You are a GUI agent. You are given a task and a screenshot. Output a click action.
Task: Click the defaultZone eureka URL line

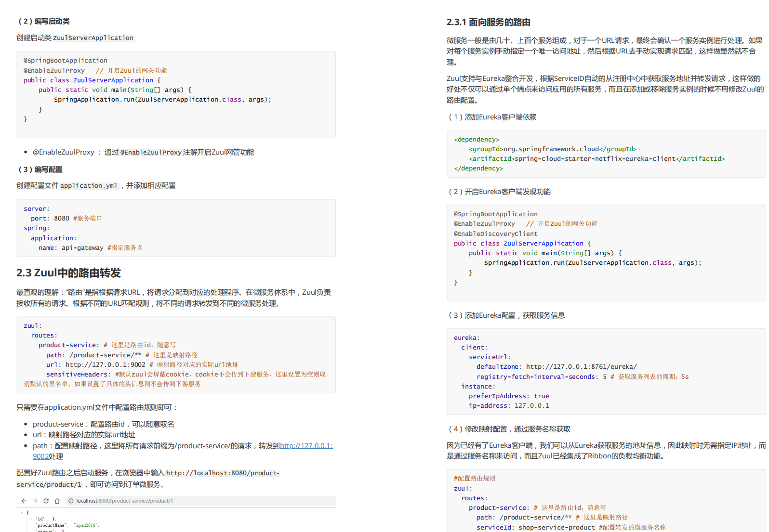(x=557, y=366)
